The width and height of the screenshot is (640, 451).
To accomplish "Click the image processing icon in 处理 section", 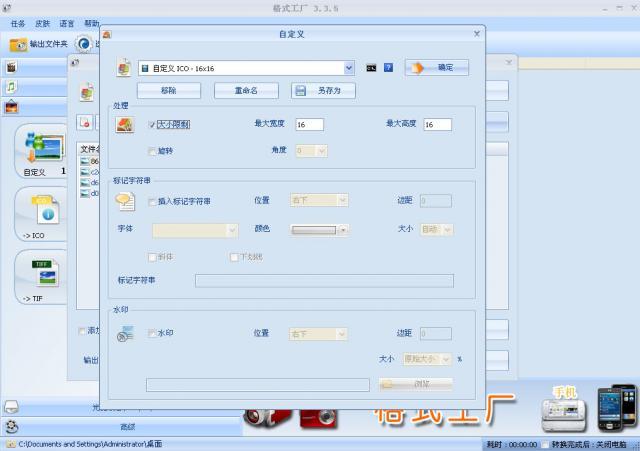I will point(125,124).
